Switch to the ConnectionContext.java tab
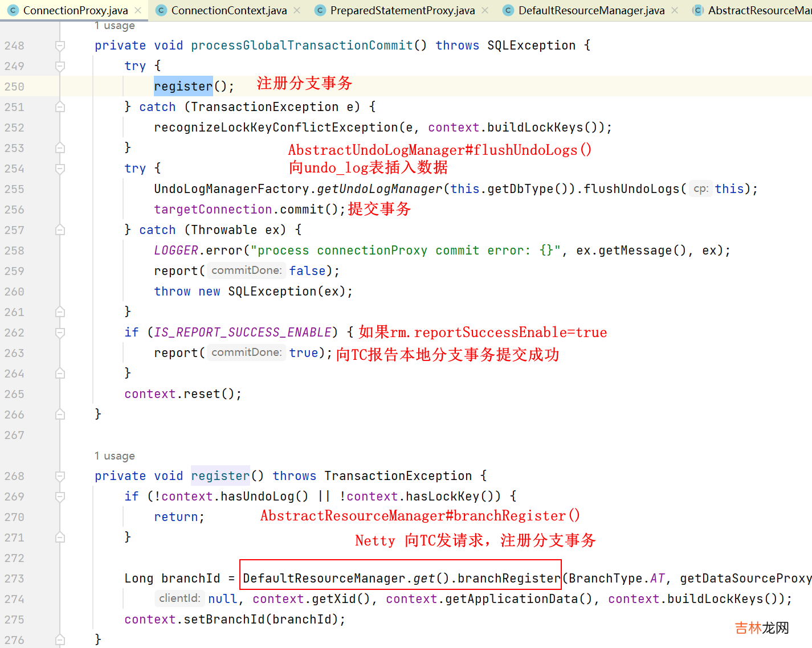This screenshot has height=648, width=812. (228, 10)
